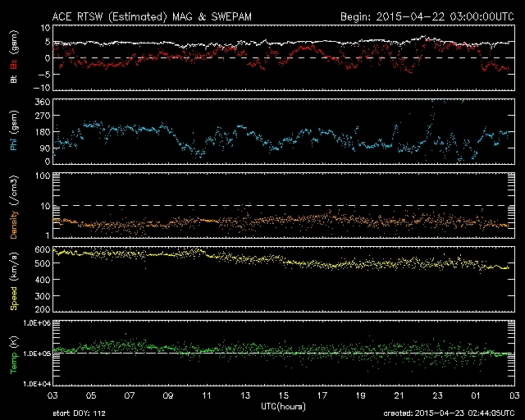Click the '13' hour label on the time axis
Image resolution: width=525 pixels, height=420 pixels.
[x=245, y=396]
